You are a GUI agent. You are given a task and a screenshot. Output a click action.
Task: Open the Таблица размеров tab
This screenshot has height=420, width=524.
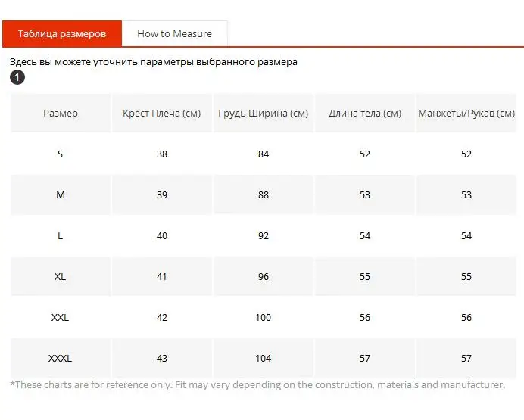61,33
